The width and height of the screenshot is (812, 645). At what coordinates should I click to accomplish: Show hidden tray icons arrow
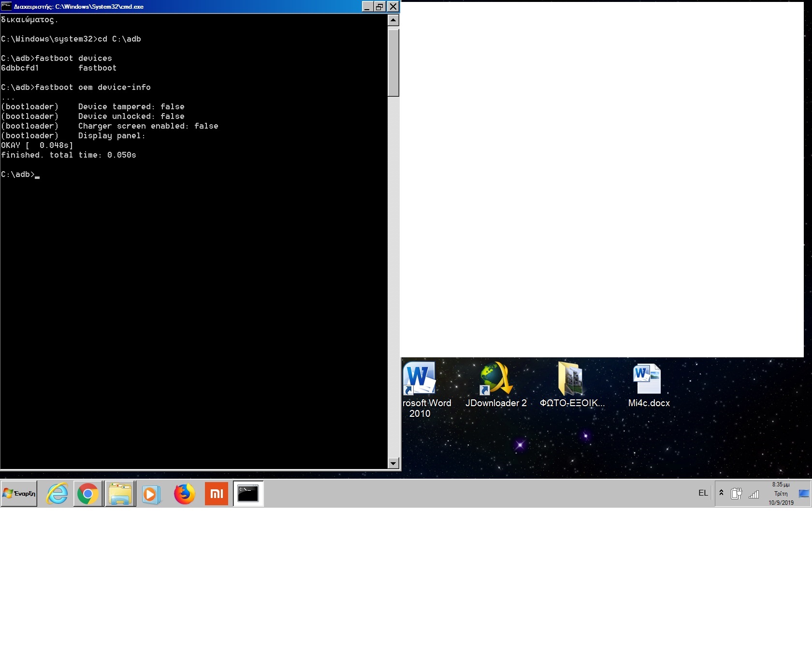click(x=721, y=493)
